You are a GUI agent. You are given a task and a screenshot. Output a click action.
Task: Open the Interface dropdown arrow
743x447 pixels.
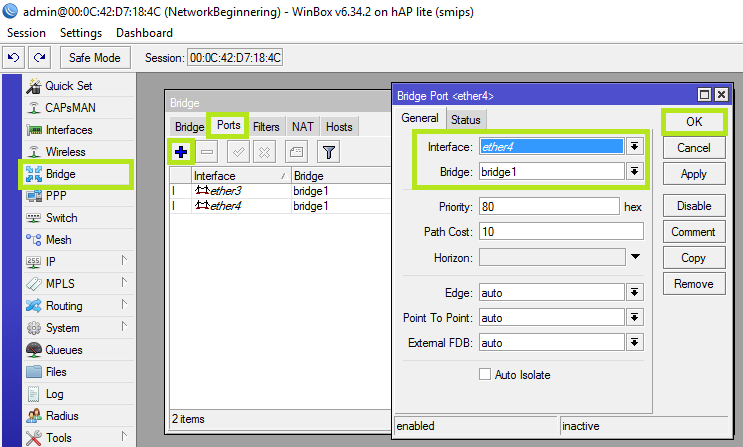click(634, 146)
